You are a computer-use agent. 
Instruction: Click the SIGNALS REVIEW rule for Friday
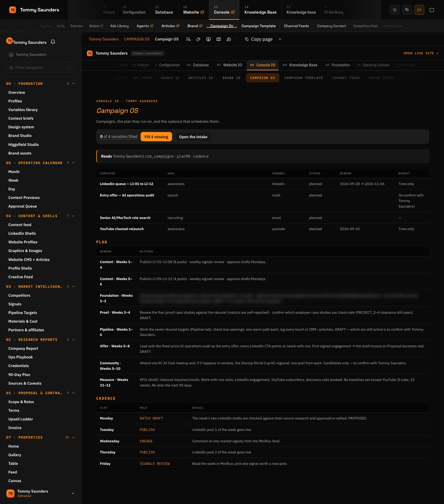click(155, 464)
